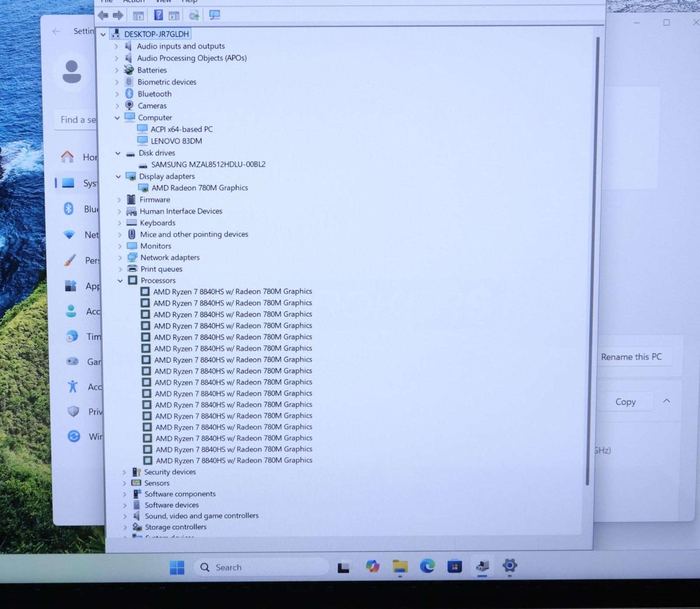The image size is (700, 609).
Task: Collapse the Processors category
Action: (x=120, y=281)
